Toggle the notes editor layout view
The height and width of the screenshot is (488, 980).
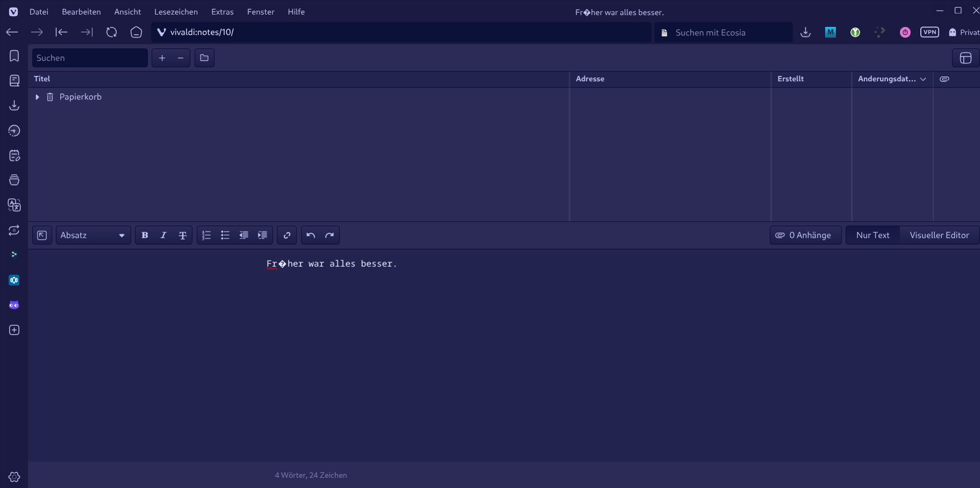coord(965,58)
